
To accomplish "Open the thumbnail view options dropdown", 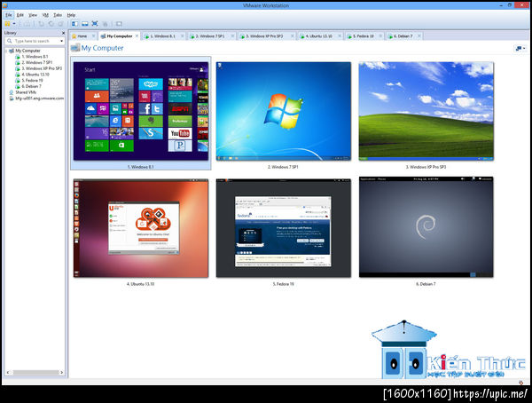I will coord(520,49).
